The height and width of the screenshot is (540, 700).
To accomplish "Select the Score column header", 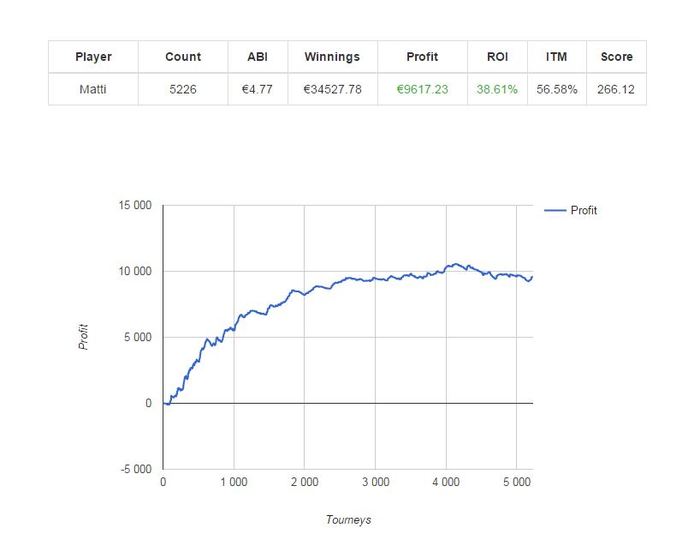I will [x=617, y=57].
